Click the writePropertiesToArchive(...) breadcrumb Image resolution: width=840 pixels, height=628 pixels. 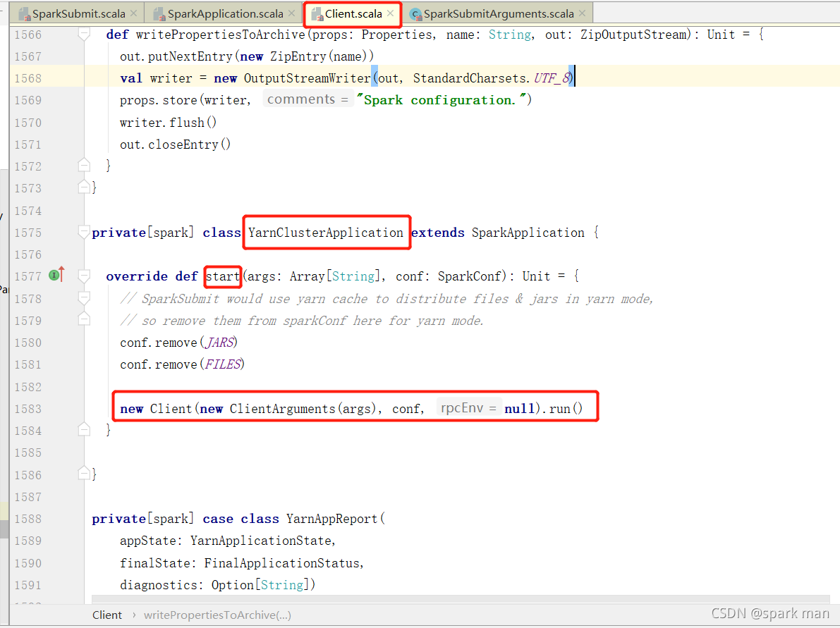(x=217, y=615)
